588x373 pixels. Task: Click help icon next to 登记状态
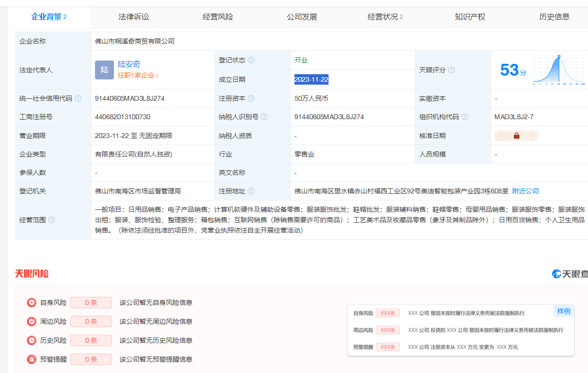click(x=251, y=60)
